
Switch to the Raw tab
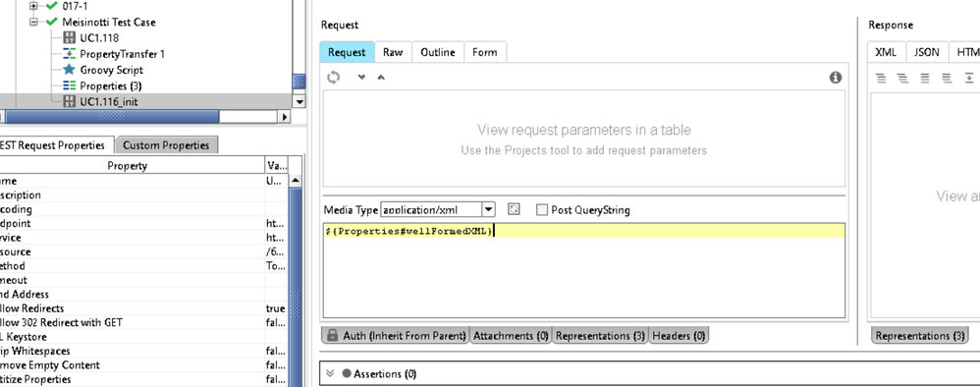tap(393, 52)
